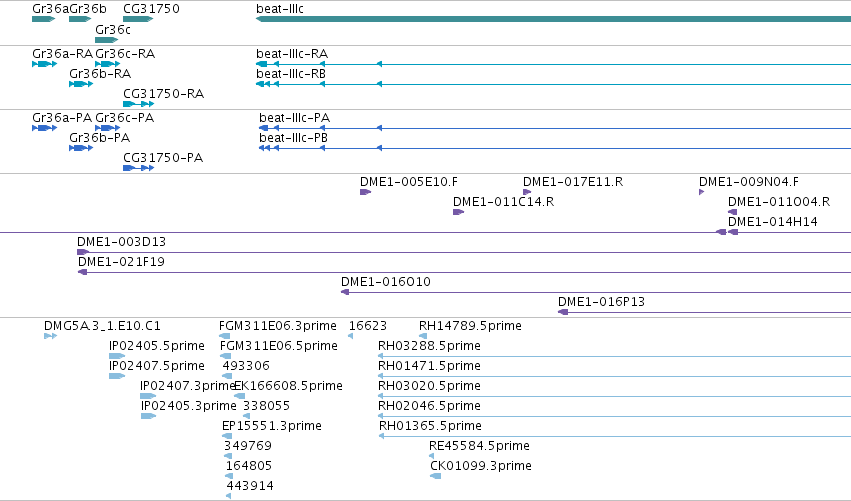Click the RH14789.5prime EST label

tap(470, 326)
